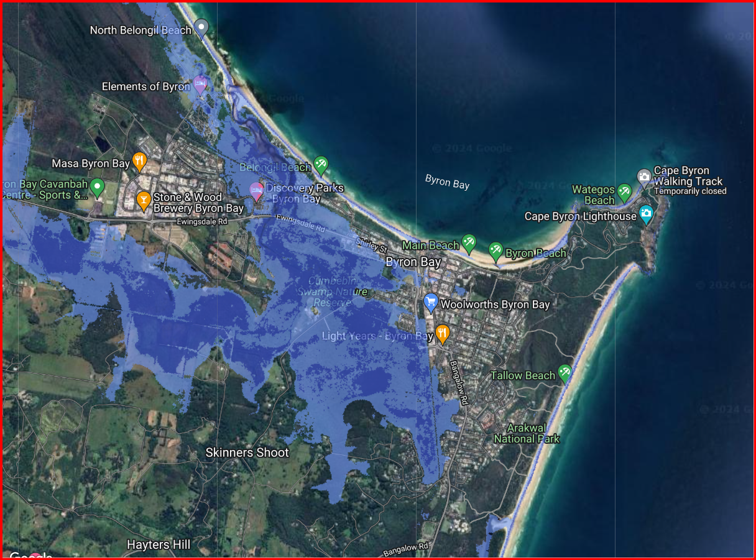Open the Wategos Beach umbrella marker
The image size is (756, 560).
point(624,192)
